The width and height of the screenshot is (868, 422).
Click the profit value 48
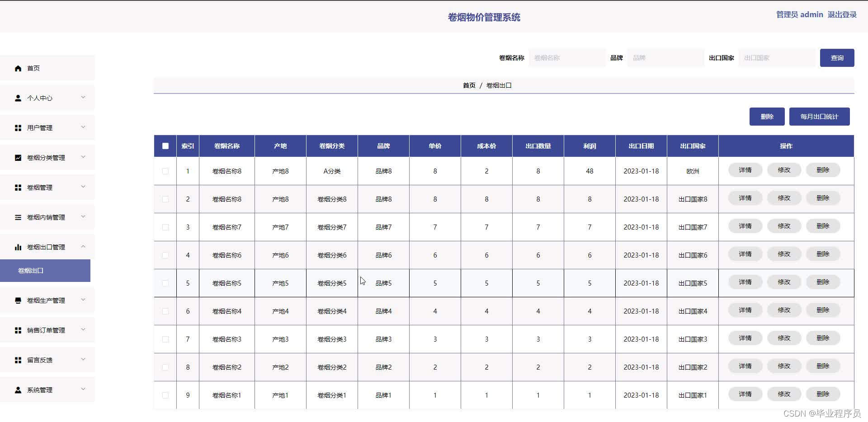[x=590, y=171]
